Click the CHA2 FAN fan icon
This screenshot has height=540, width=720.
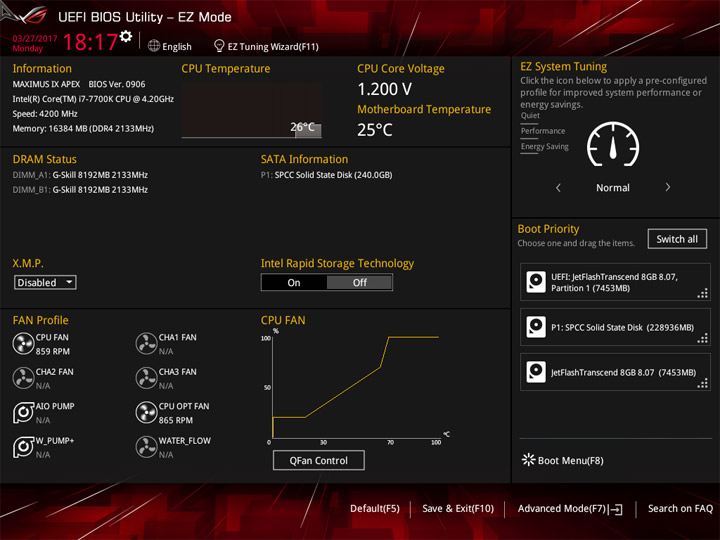coord(23,378)
